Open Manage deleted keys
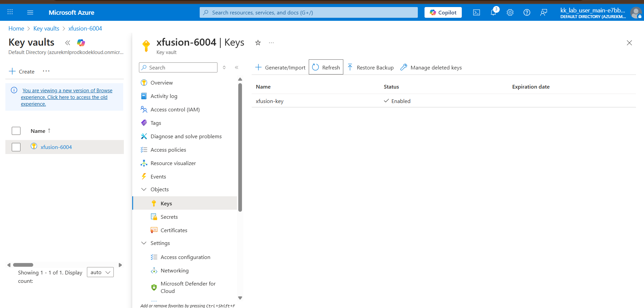644x308 pixels. (x=431, y=67)
